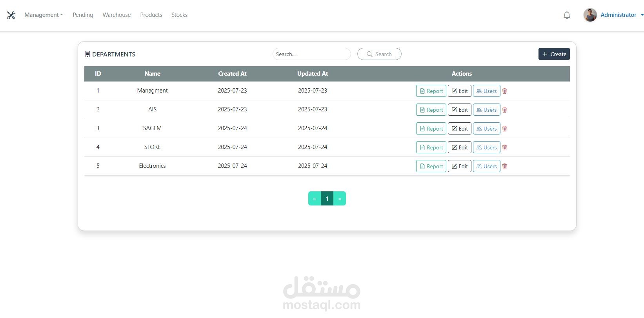Click the ID column header

98,74
